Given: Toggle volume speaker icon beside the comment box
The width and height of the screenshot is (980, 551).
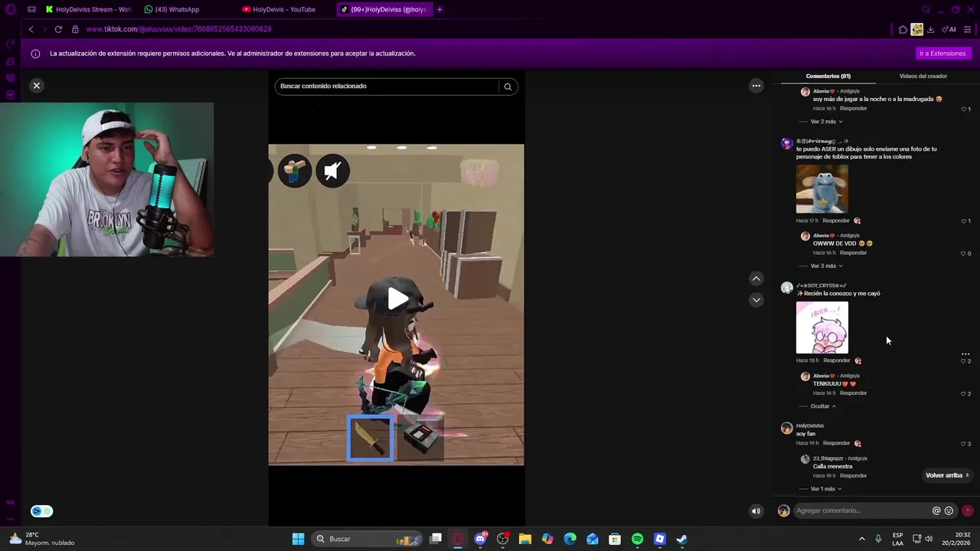Looking at the screenshot, I should click(x=756, y=511).
